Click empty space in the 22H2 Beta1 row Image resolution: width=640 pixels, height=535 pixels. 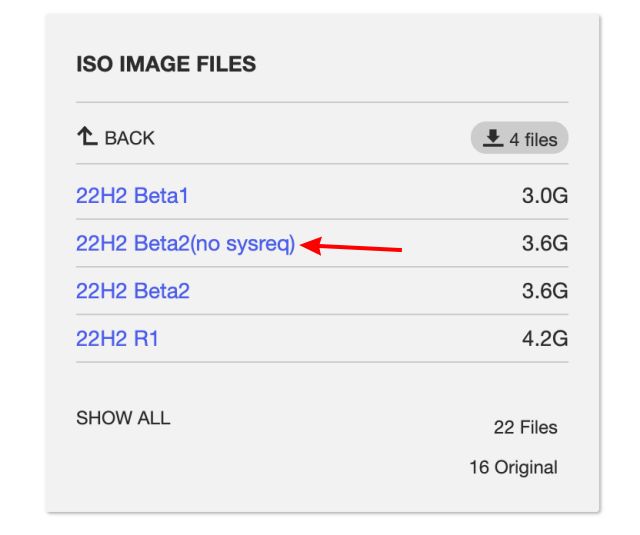point(350,196)
